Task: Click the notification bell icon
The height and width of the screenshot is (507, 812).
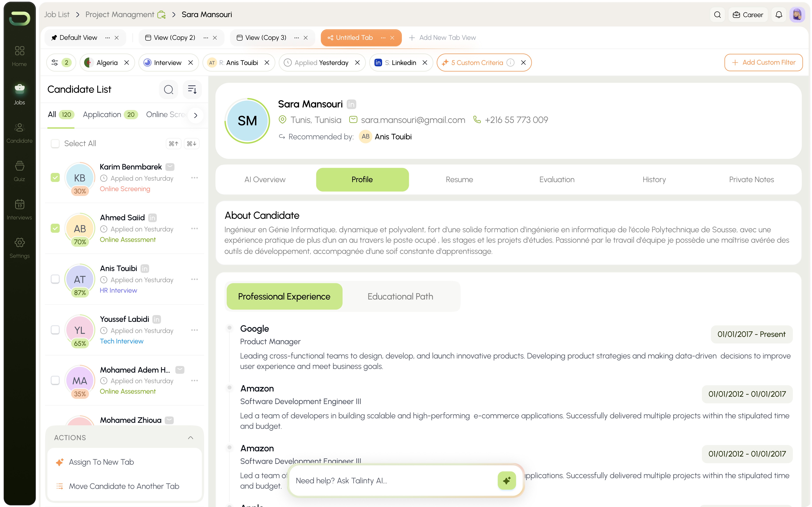Action: click(x=779, y=15)
